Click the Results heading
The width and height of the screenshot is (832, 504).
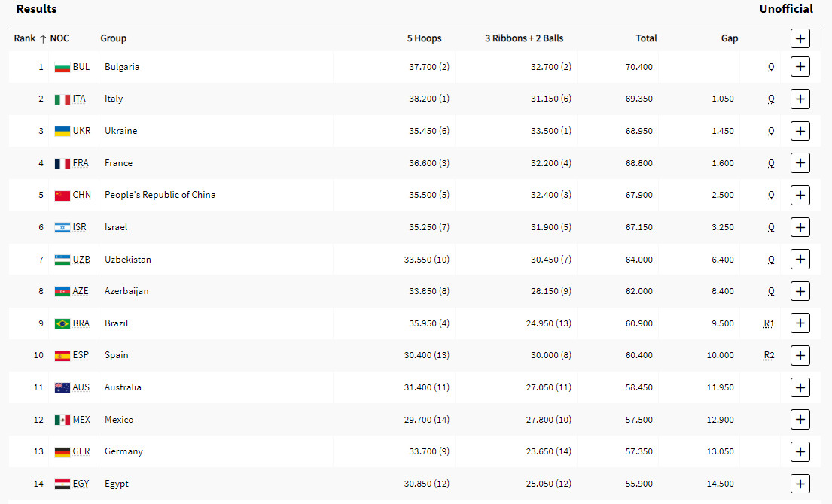click(x=37, y=9)
